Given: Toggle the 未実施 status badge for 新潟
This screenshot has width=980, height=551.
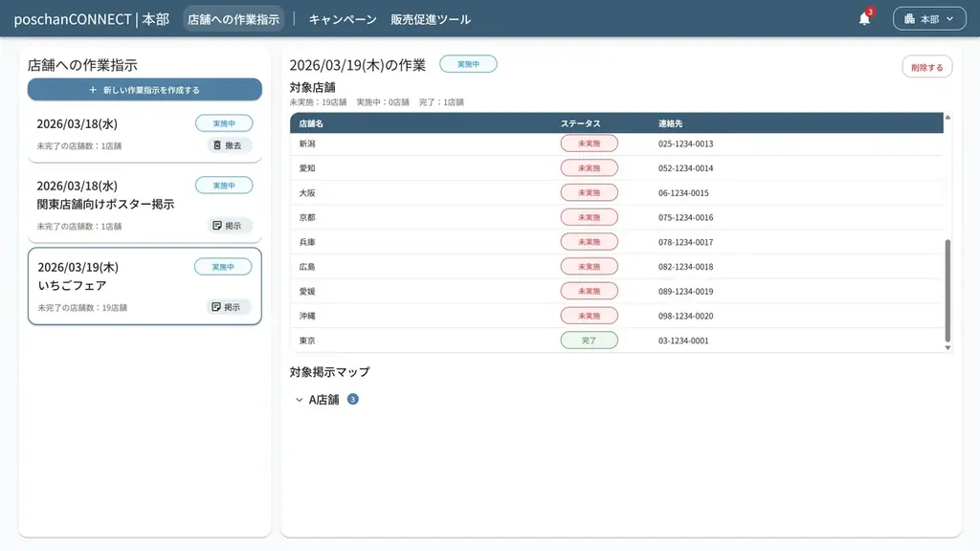Looking at the screenshot, I should 589,143.
